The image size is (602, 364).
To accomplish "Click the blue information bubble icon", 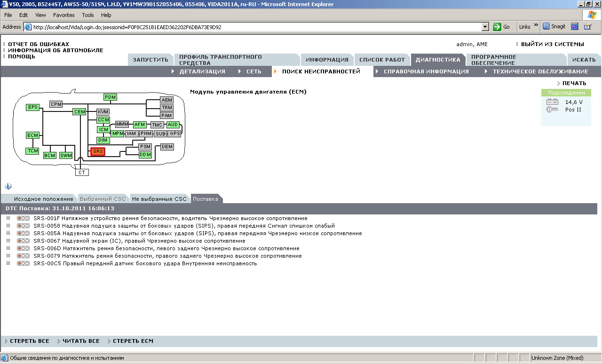I will (8, 186).
